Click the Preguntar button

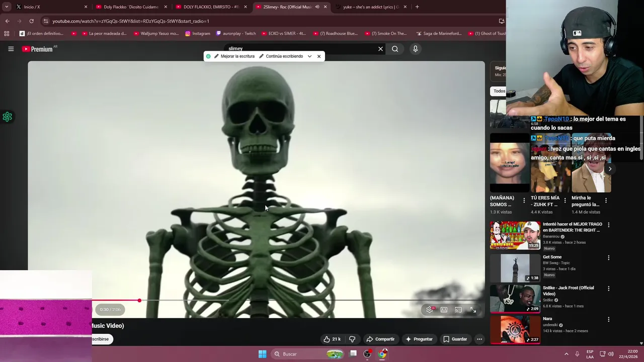pos(419,339)
